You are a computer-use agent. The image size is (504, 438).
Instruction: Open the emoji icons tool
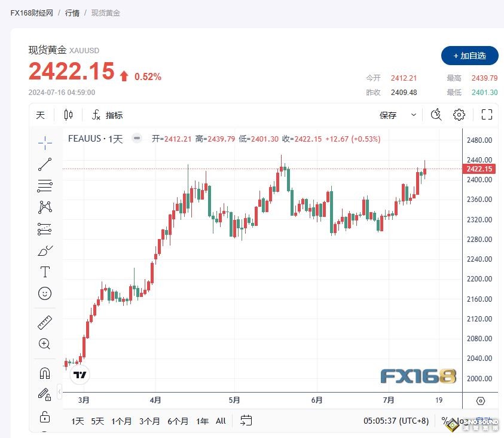point(45,293)
